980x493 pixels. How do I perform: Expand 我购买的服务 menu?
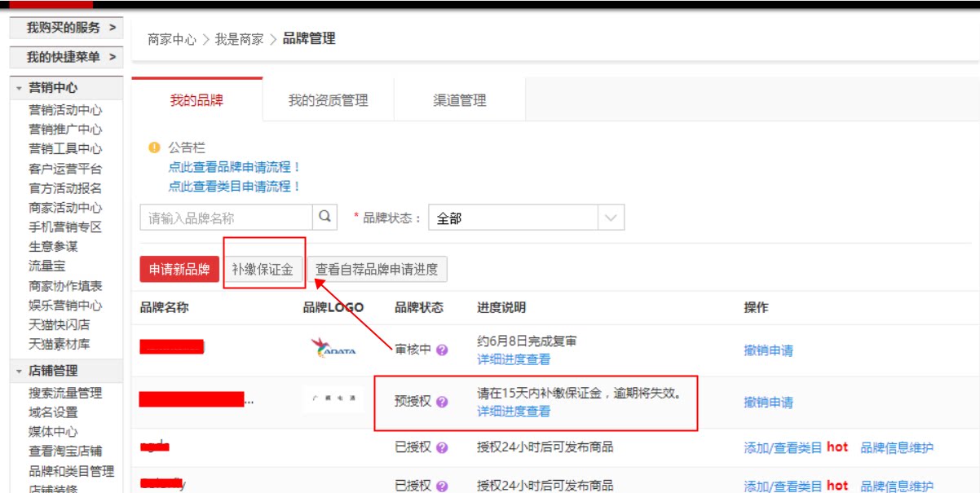67,28
